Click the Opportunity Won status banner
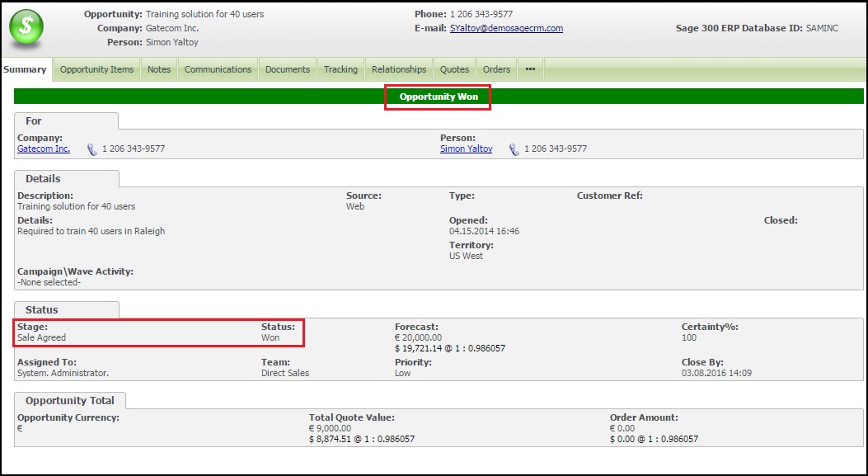This screenshot has width=868, height=476. [x=438, y=97]
